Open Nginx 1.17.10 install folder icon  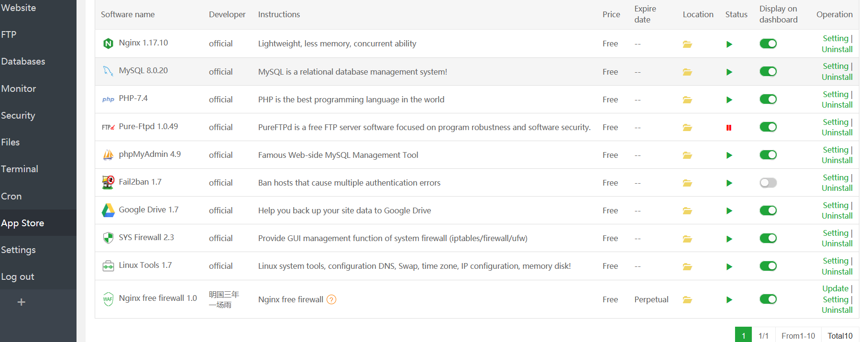[687, 44]
